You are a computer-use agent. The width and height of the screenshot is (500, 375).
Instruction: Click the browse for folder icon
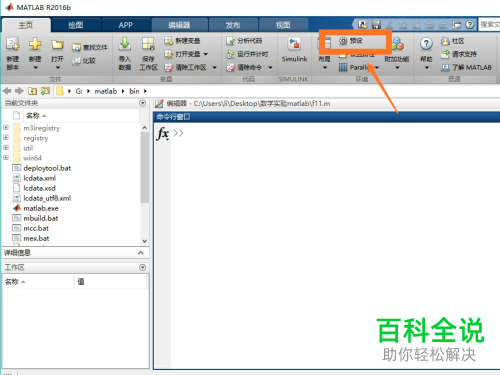point(45,91)
